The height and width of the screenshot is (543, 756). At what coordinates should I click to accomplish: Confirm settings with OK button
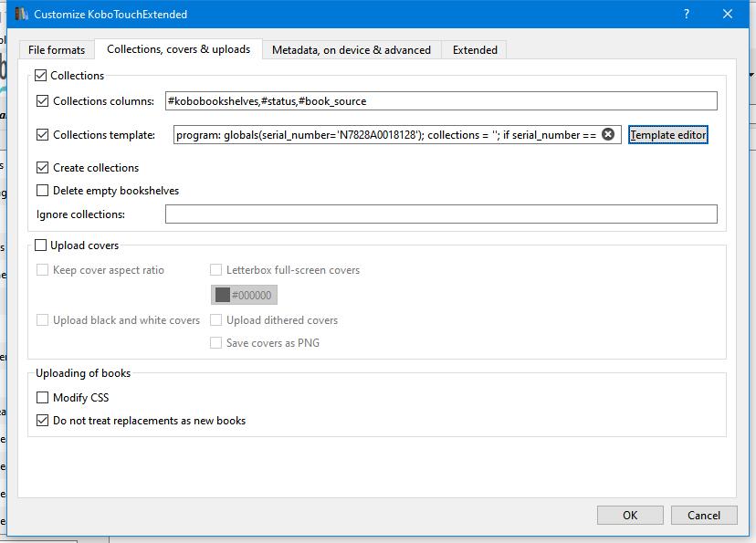point(630,515)
